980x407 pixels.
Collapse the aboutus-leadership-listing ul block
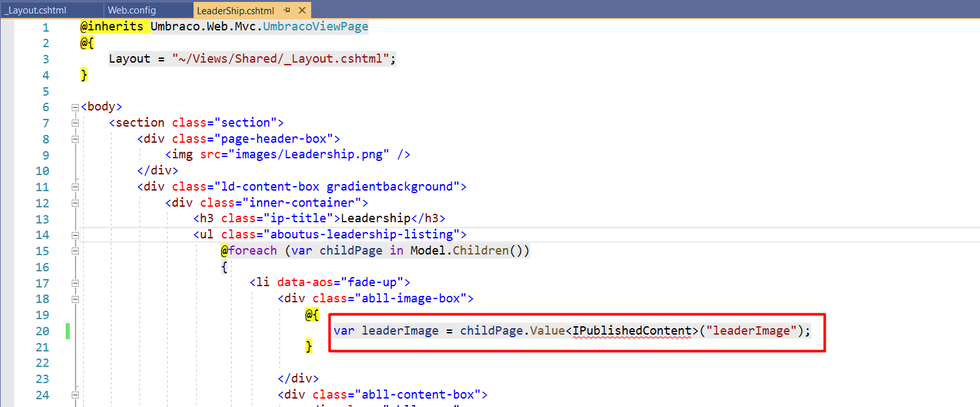coord(76,235)
